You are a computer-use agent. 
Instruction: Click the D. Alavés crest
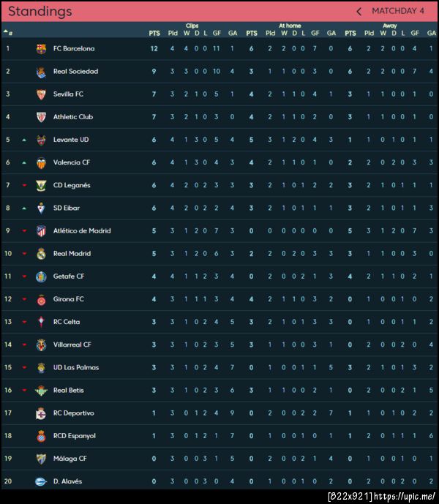click(x=41, y=481)
